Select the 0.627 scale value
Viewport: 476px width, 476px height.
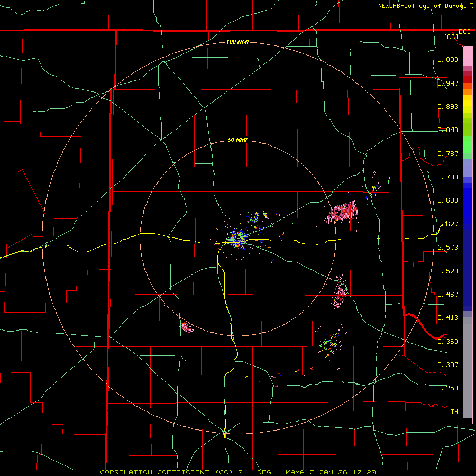pos(448,224)
